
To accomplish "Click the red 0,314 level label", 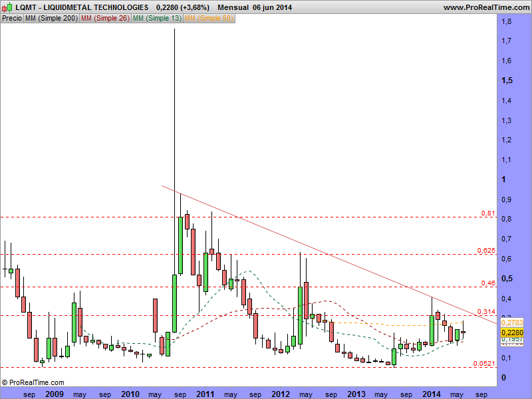I will 486,312.
